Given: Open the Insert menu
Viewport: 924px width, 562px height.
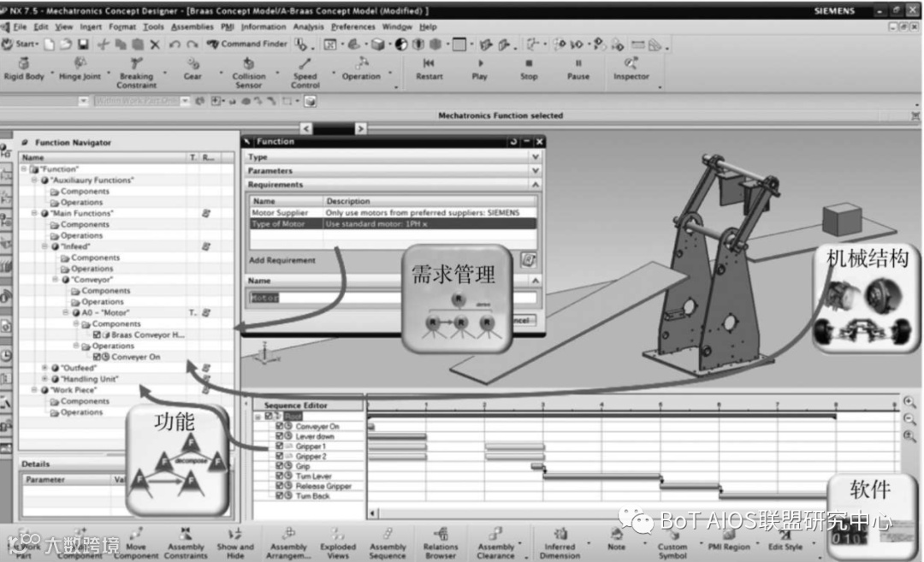Looking at the screenshot, I should (x=91, y=27).
